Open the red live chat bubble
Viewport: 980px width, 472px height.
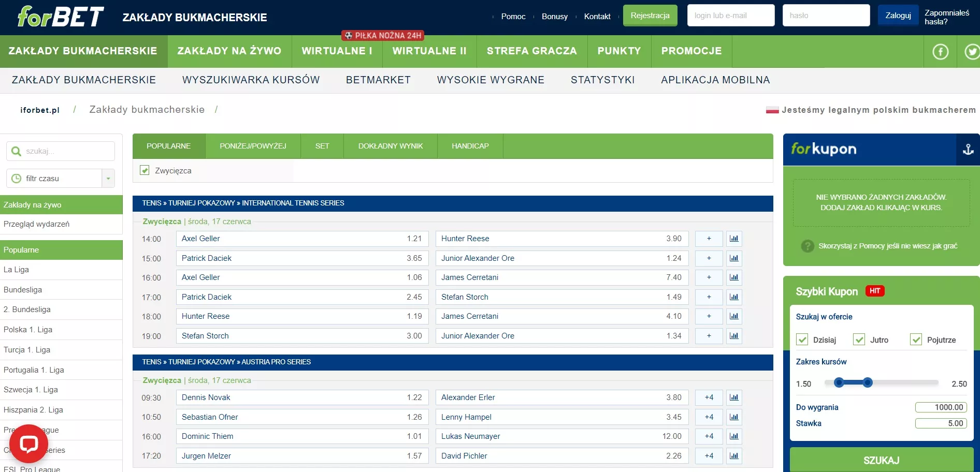point(28,444)
